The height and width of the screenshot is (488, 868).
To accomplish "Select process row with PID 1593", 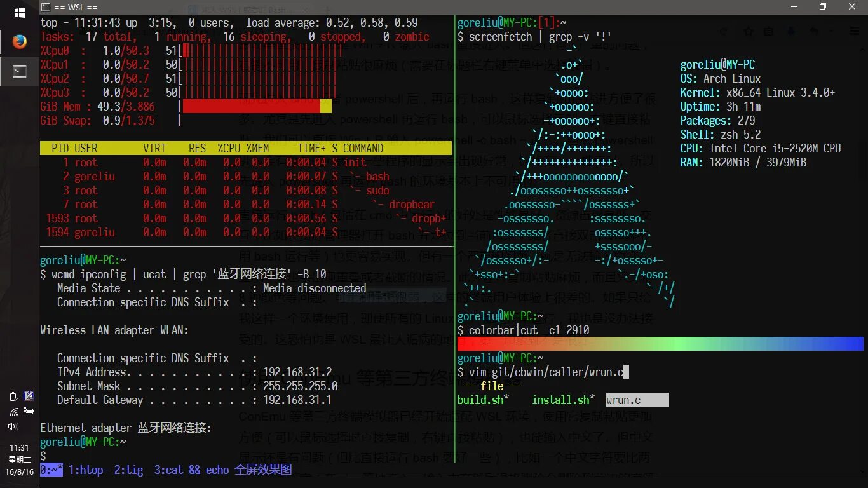I will tap(246, 218).
